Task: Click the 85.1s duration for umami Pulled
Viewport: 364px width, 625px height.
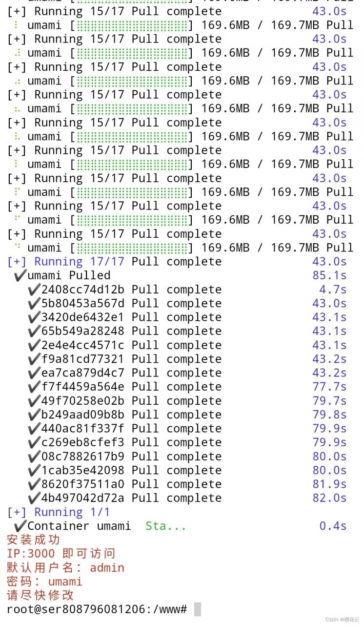Action: (329, 275)
